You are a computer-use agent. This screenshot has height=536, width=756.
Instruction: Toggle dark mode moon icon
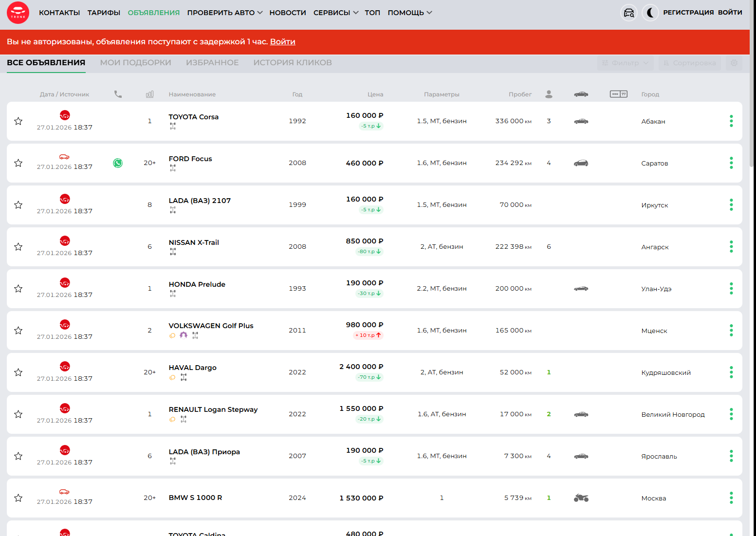point(650,13)
